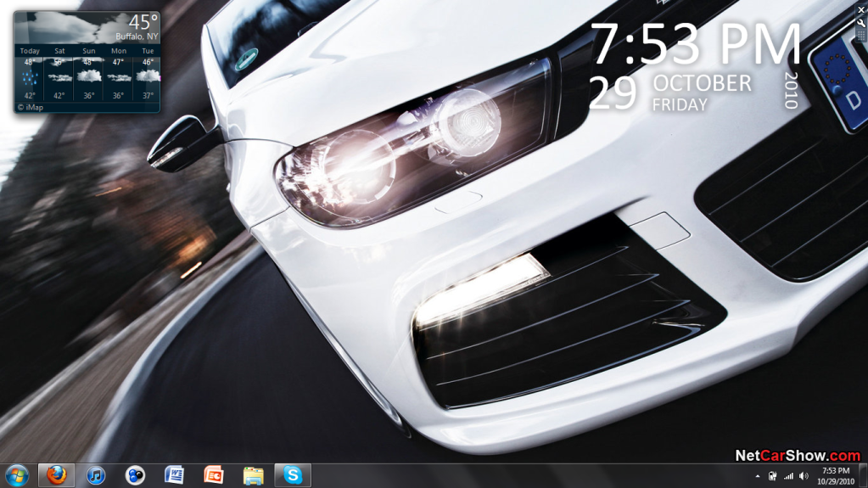Open Microsoft Word from the taskbar

[x=174, y=476]
